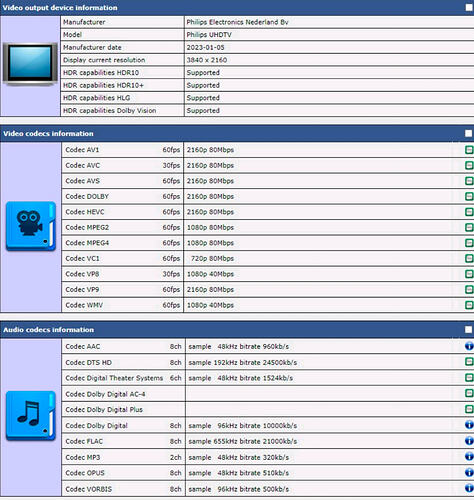
Task: Click green icon on Digital Theater Systems row
Action: (469, 378)
